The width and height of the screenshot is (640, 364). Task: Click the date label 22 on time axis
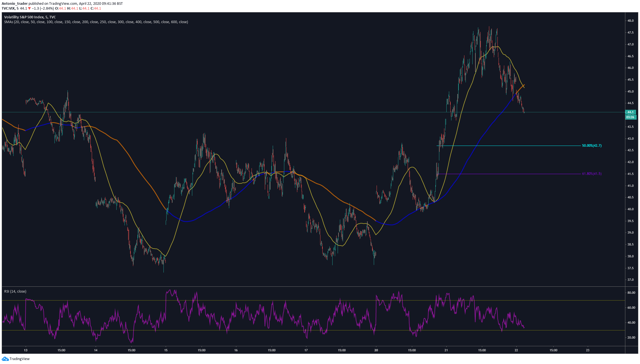(516, 350)
